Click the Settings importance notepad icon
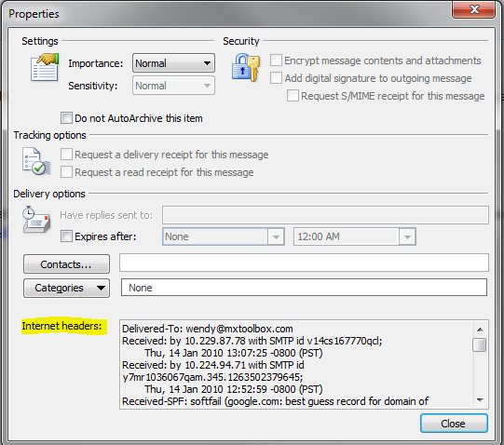The height and width of the screenshot is (445, 504). tap(45, 67)
